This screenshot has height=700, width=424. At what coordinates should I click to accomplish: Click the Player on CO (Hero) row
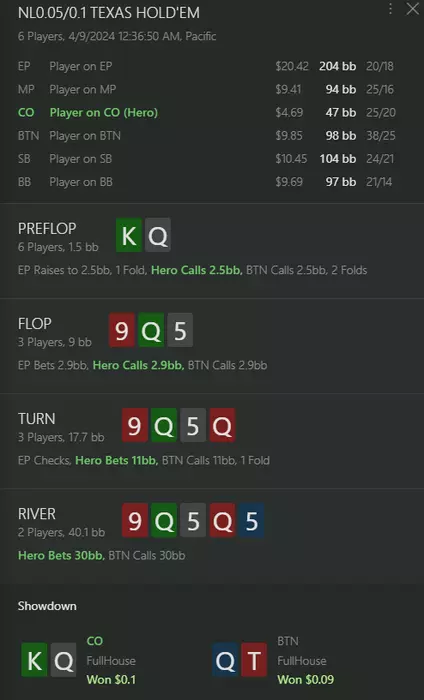click(207, 112)
